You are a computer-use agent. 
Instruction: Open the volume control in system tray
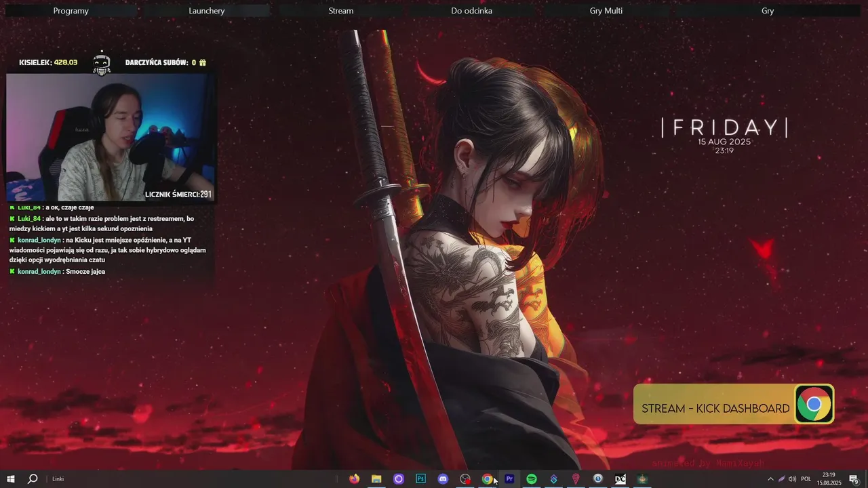[x=792, y=479]
